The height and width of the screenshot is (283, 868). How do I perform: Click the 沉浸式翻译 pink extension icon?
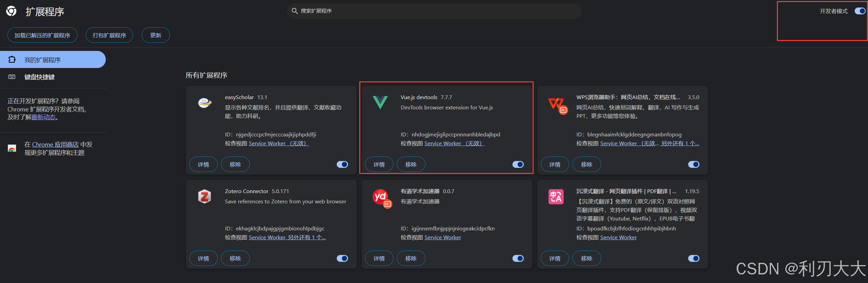pyautogui.click(x=556, y=197)
